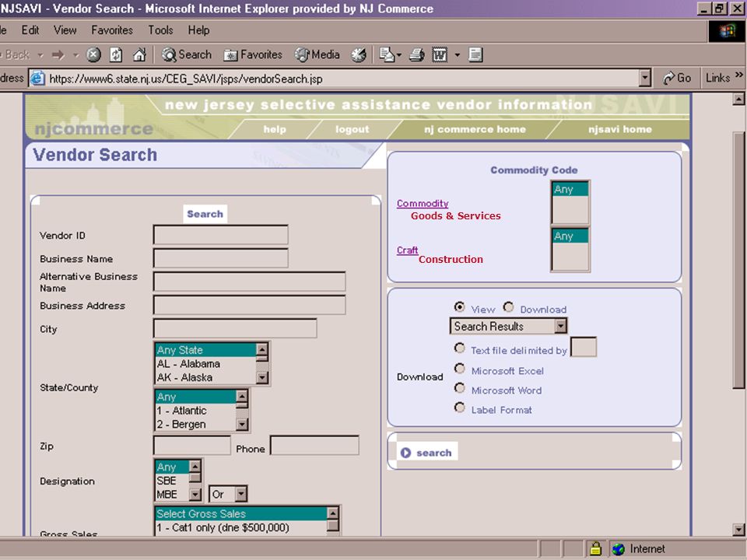This screenshot has height=560, width=747.
Task: Select SBE in Designation list
Action: click(x=172, y=481)
